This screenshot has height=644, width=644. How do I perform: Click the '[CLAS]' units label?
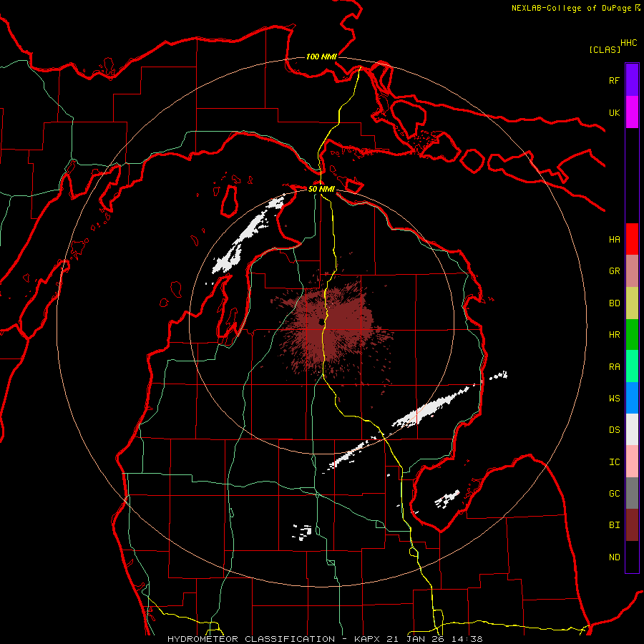tap(605, 49)
